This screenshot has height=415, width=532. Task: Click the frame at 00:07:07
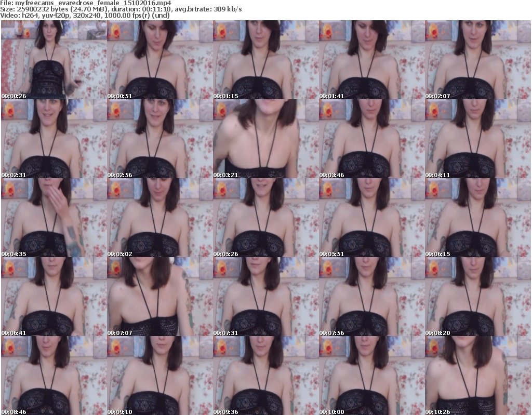[x=159, y=297]
